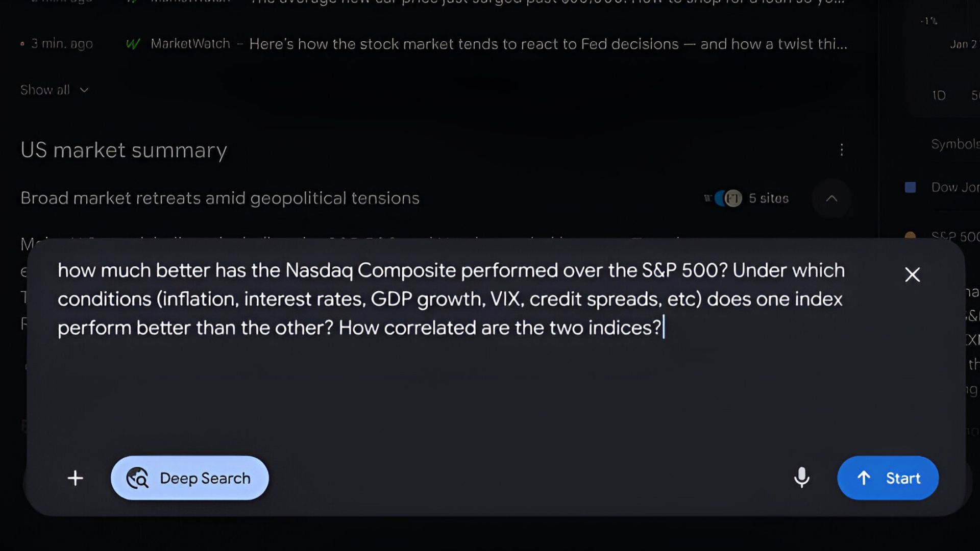The image size is (980, 551).
Task: Expand the Show all news dropdown
Action: tap(54, 90)
